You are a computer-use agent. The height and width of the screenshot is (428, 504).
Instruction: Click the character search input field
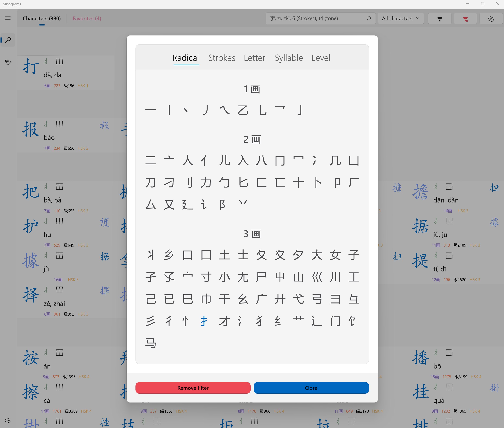click(315, 18)
